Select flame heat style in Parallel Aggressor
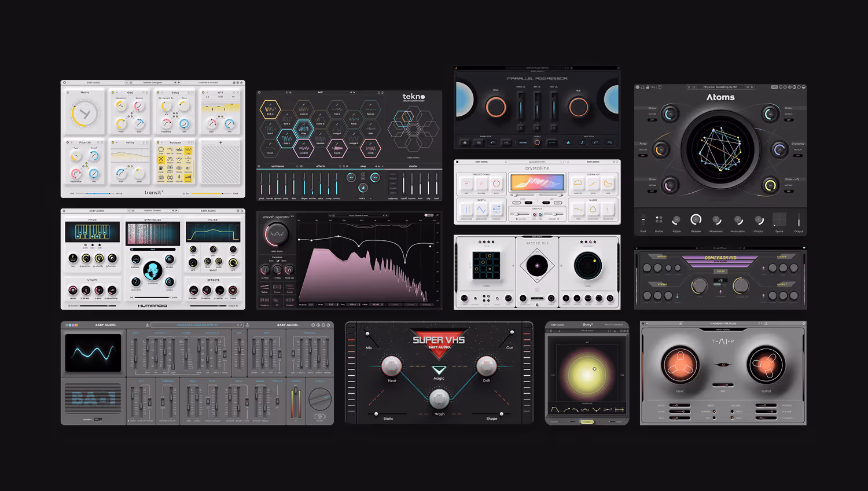The width and height of the screenshot is (868, 491). pos(568,142)
